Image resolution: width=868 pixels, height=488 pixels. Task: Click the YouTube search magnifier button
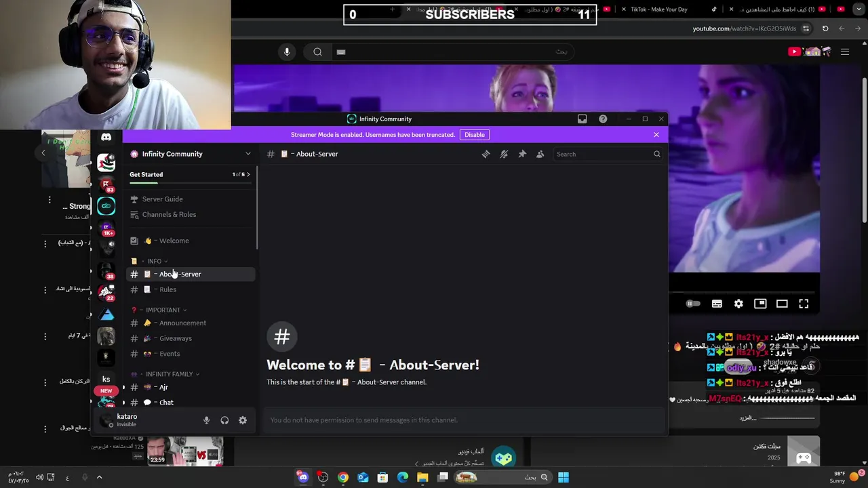(x=317, y=52)
